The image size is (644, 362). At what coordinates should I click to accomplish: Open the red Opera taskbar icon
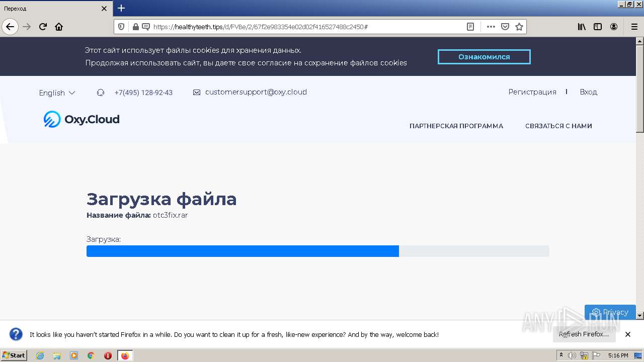pyautogui.click(x=108, y=355)
